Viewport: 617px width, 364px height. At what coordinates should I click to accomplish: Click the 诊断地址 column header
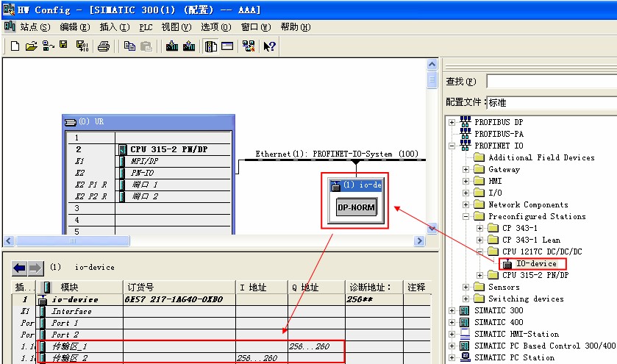pyautogui.click(x=374, y=288)
